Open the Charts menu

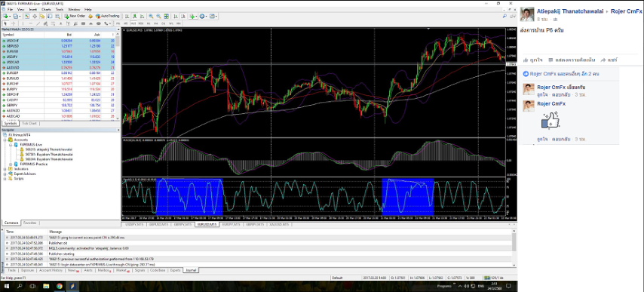click(x=47, y=9)
